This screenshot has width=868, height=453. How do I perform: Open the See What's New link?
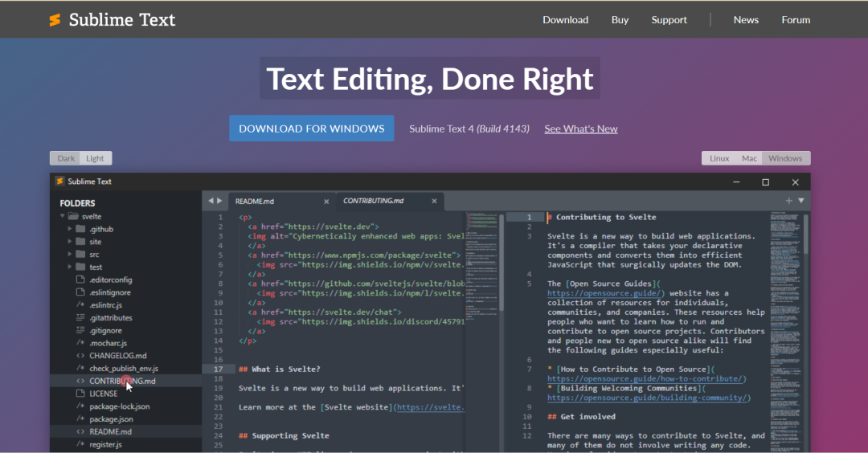pos(581,129)
